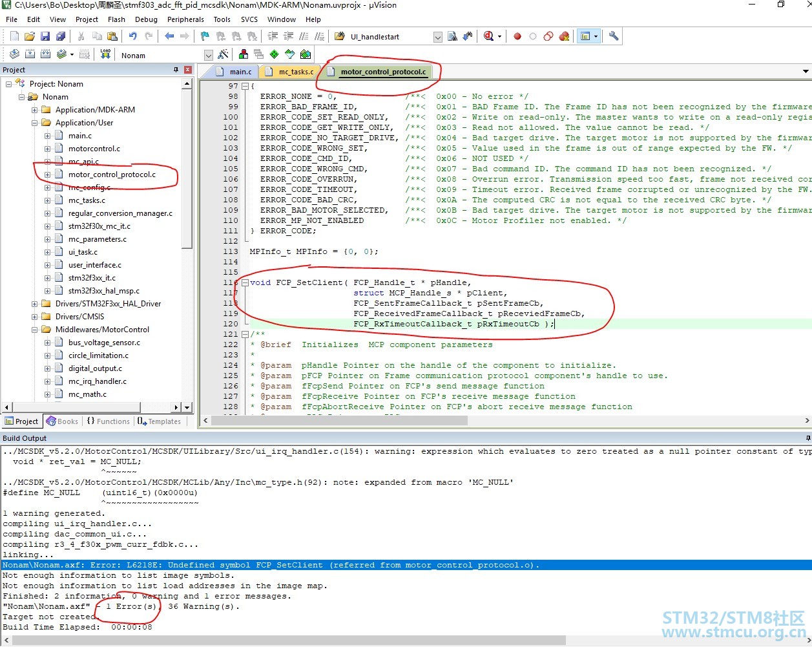Image resolution: width=812 pixels, height=647 pixels.
Task: Disable all breakpoints icon
Action: pyautogui.click(x=548, y=36)
